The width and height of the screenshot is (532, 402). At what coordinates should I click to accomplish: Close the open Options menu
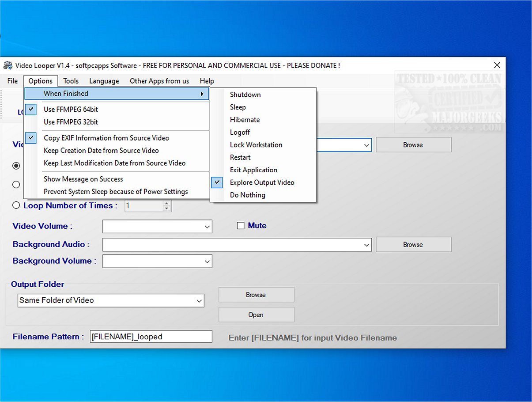[x=41, y=81]
